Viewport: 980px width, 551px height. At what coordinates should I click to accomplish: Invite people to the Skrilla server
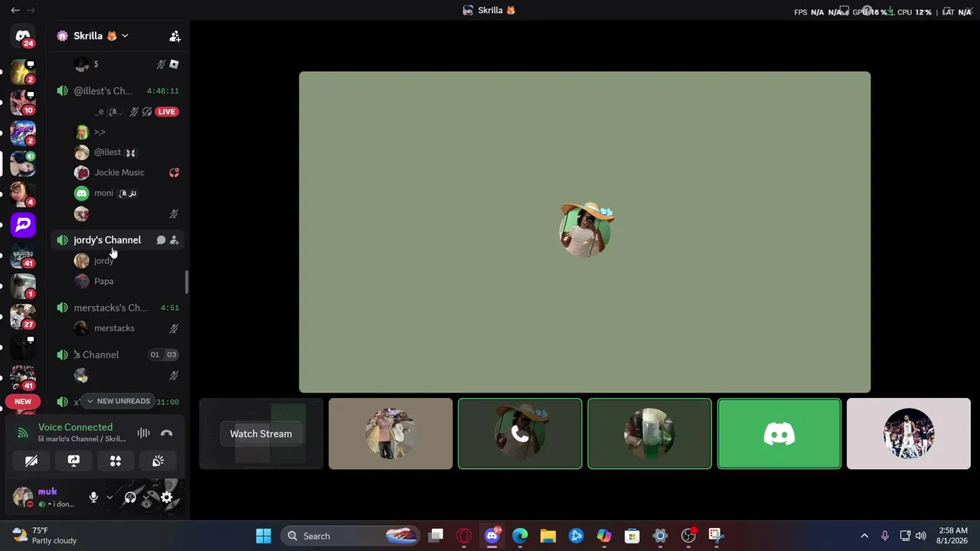pyautogui.click(x=175, y=36)
